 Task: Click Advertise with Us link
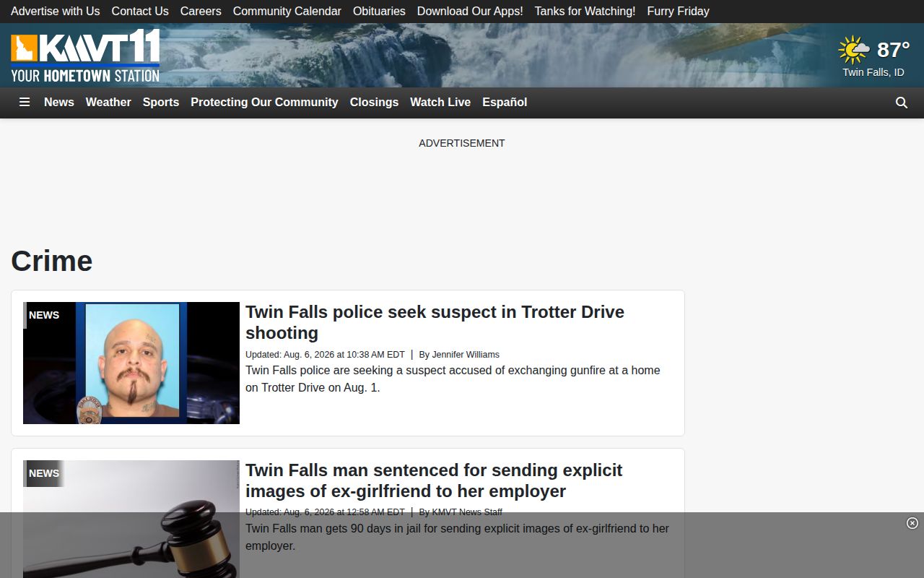click(56, 12)
